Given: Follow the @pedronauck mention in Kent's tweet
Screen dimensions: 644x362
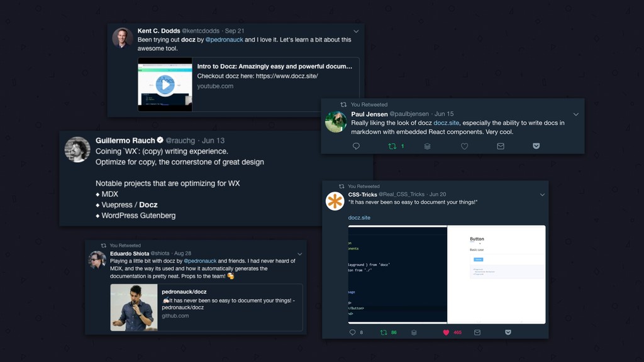Looking at the screenshot, I should tap(224, 40).
